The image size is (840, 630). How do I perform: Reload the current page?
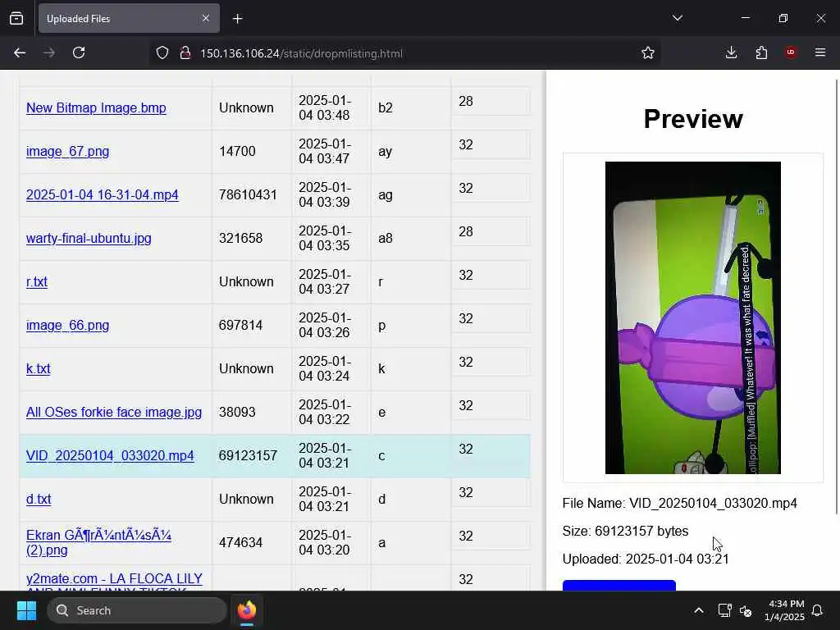click(x=79, y=53)
